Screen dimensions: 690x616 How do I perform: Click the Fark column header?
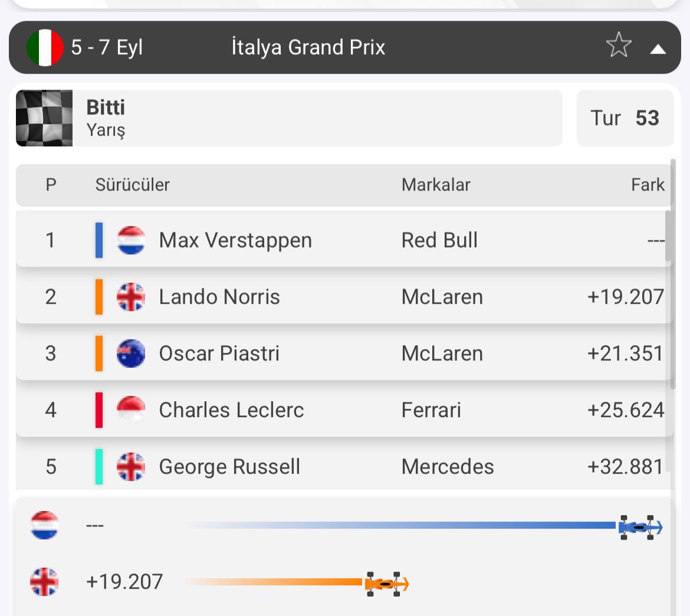click(x=648, y=185)
